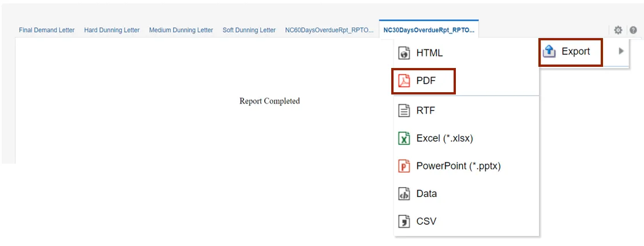Viewport: 644px width, 246px height.
Task: Select the NC30DaysOverdueRpt tab
Action: (x=428, y=30)
